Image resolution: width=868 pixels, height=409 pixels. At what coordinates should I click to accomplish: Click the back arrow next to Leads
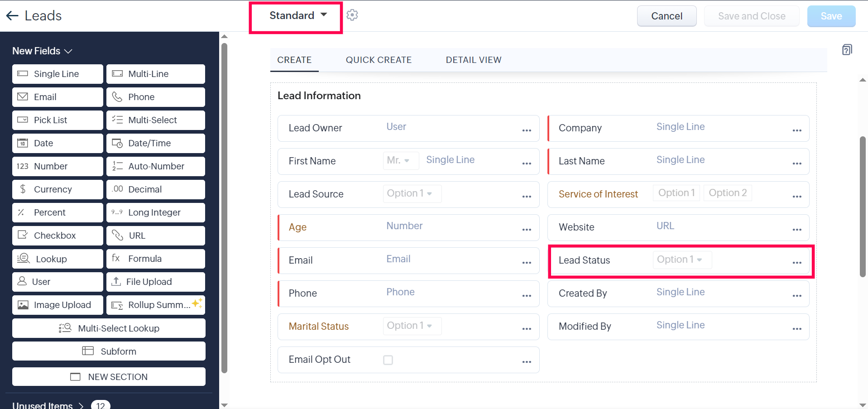(x=12, y=16)
